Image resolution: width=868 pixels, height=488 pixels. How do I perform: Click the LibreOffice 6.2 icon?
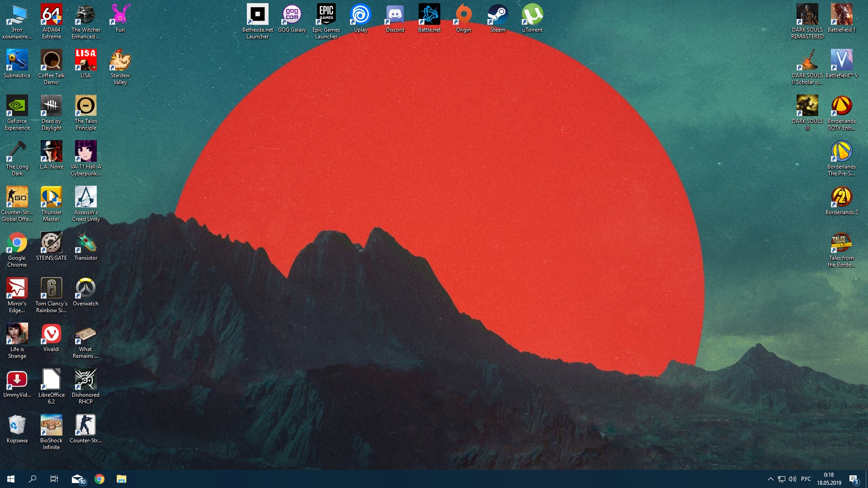[x=51, y=387]
